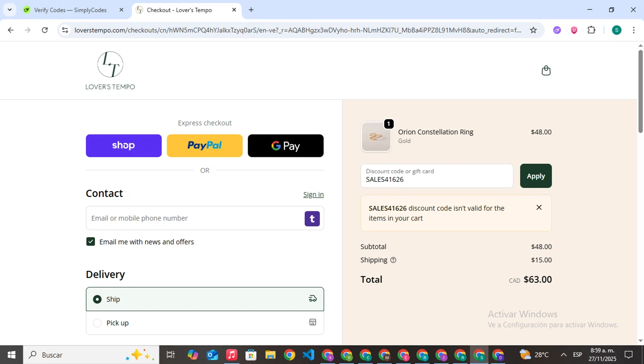Open Visual Studio Code from the taskbar
This screenshot has width=644, height=364.
coord(309,355)
